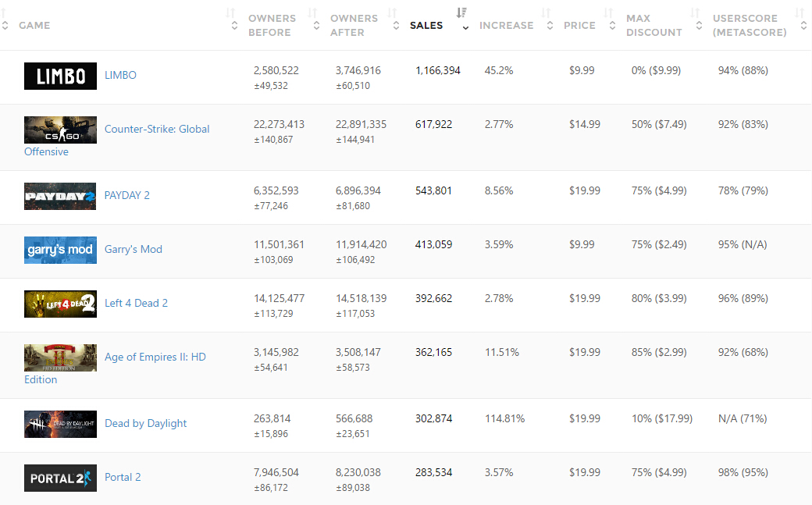This screenshot has width=812, height=505.
Task: Sort table by the Price header text
Action: [x=579, y=26]
